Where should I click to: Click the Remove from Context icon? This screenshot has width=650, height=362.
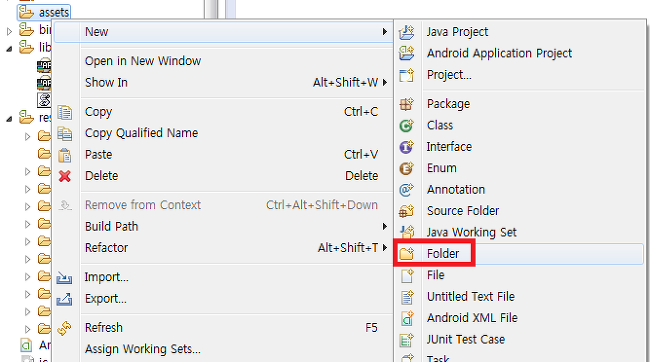[65, 205]
